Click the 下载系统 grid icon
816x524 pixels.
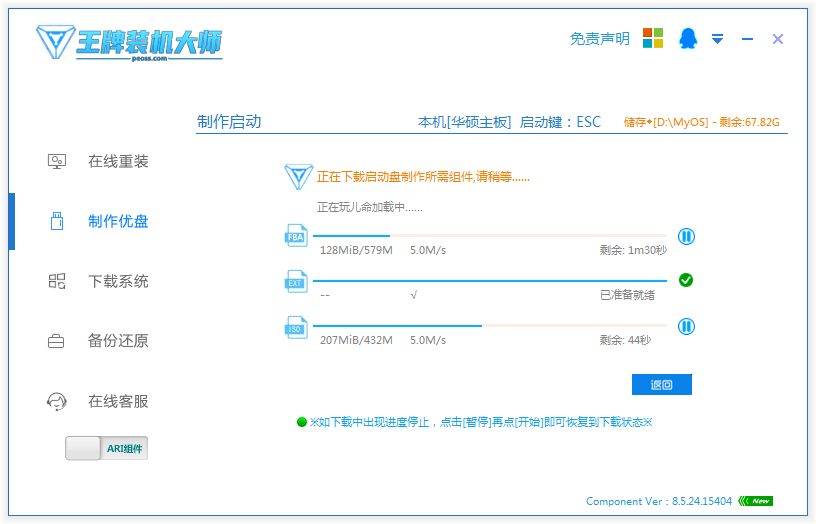[x=57, y=281]
